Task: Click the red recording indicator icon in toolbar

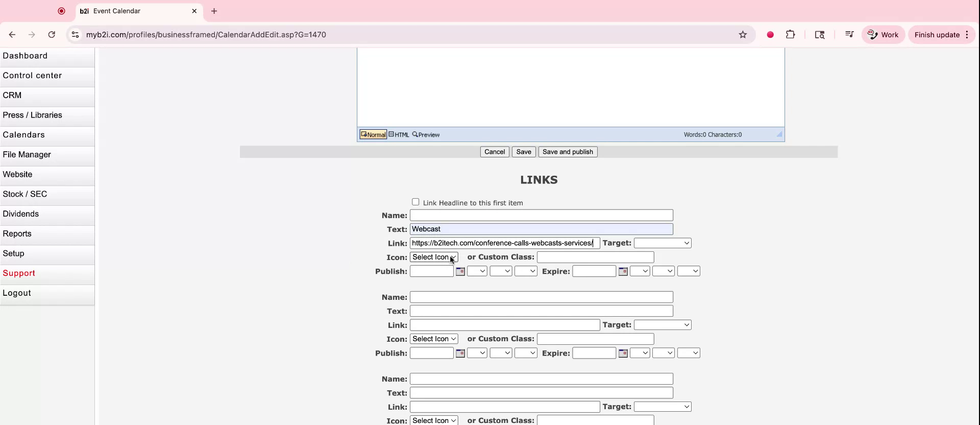Action: point(770,35)
